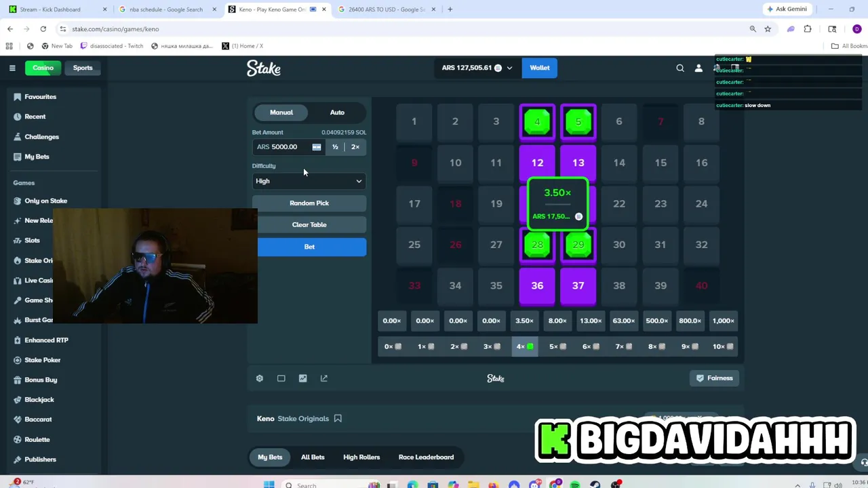This screenshot has width=868, height=488.
Task: Open the live stats chart icon
Action: 302,378
